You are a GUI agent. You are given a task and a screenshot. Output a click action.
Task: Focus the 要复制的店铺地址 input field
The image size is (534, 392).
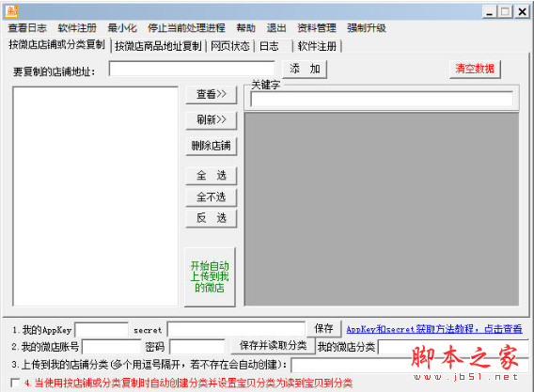(x=192, y=69)
